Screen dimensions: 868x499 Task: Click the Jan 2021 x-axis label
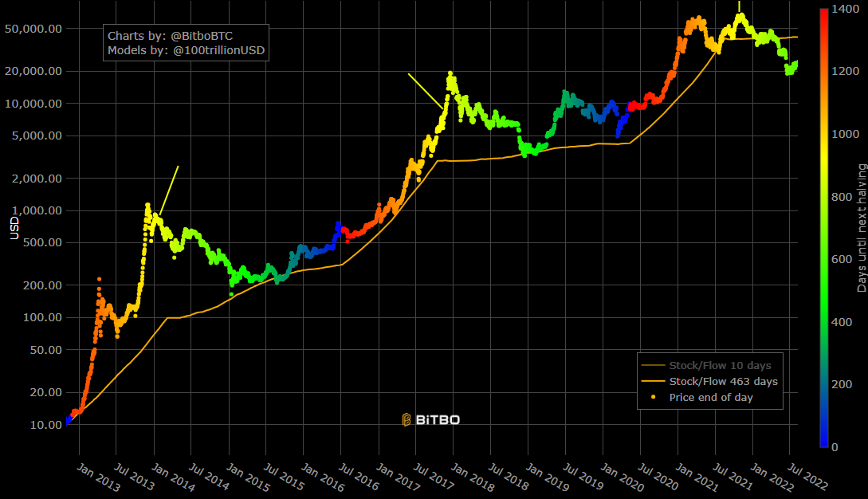coord(697,477)
